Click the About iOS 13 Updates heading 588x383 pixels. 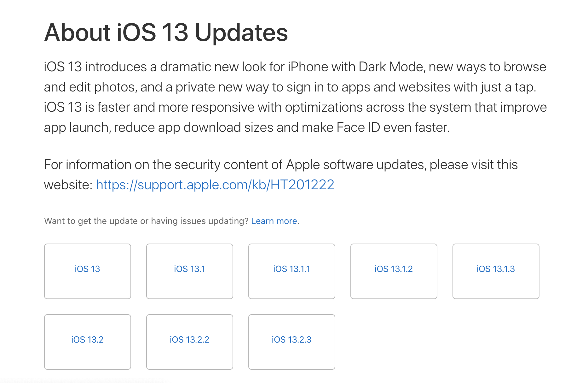166,32
